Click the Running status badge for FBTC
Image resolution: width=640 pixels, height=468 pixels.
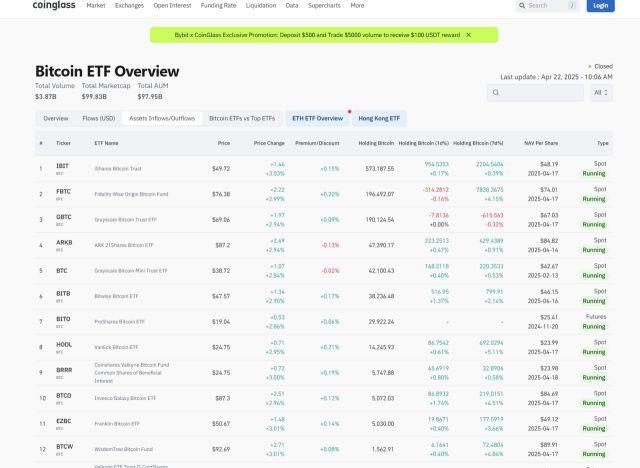pyautogui.click(x=594, y=198)
